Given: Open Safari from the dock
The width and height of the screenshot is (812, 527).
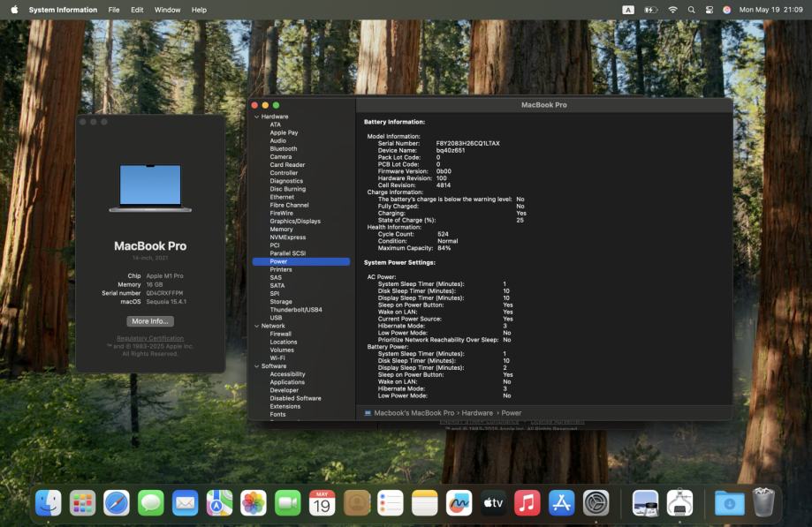Looking at the screenshot, I should (x=117, y=503).
